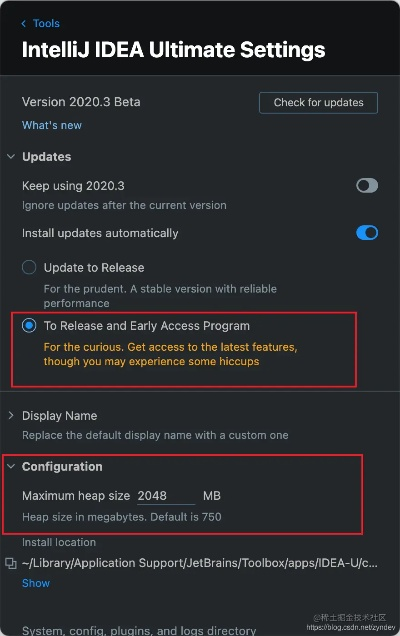Collapse the Updates section chevron
400x636 pixels.
[11, 157]
